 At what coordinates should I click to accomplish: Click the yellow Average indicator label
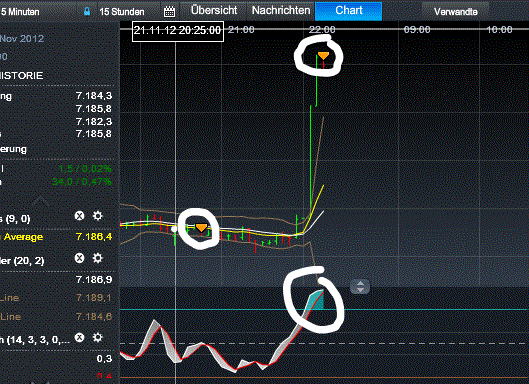pos(22,237)
